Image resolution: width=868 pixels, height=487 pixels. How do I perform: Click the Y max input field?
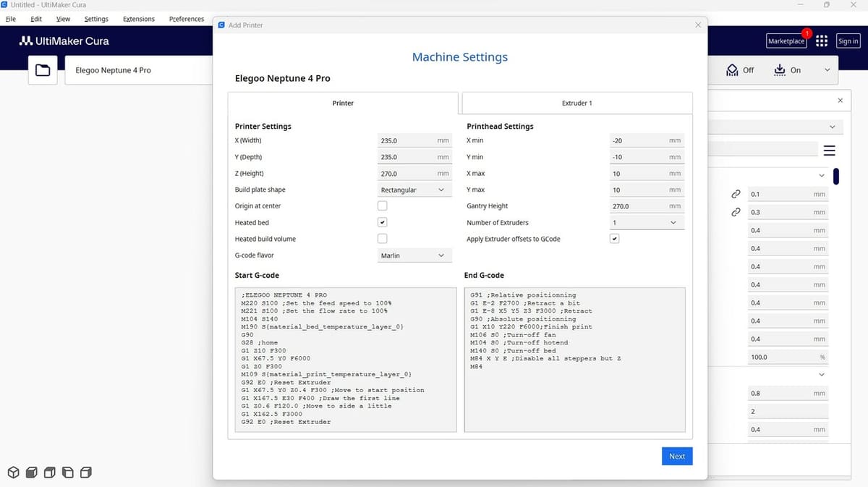coord(646,190)
